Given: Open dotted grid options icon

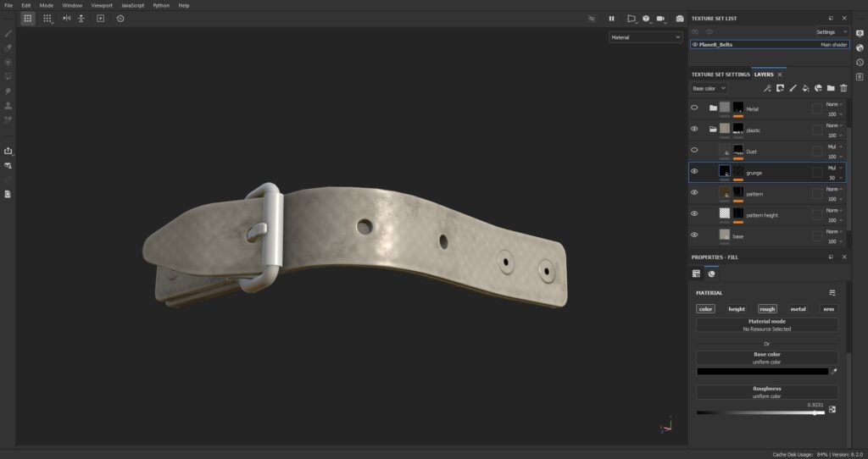Looking at the screenshot, I should [47, 19].
